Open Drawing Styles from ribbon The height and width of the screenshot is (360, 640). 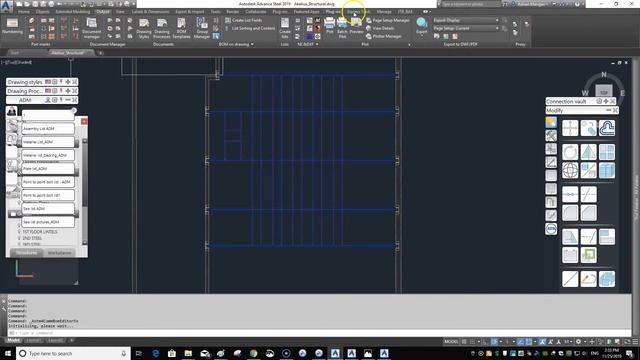pyautogui.click(x=144, y=28)
